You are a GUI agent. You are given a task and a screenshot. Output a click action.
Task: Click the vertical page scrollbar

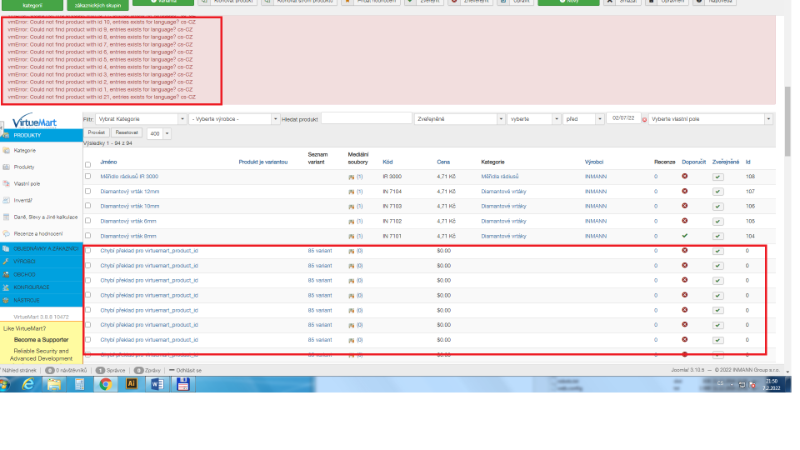tap(787, 200)
